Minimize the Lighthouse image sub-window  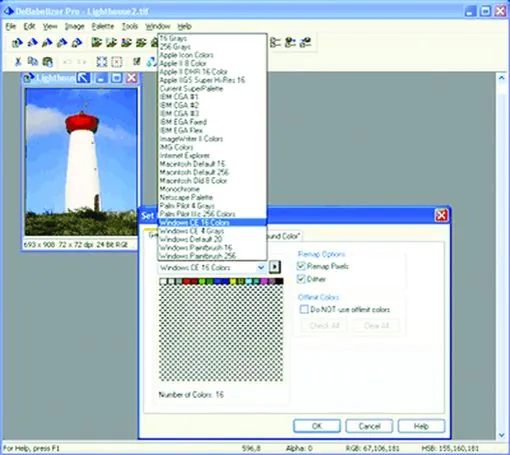pyautogui.click(x=102, y=78)
